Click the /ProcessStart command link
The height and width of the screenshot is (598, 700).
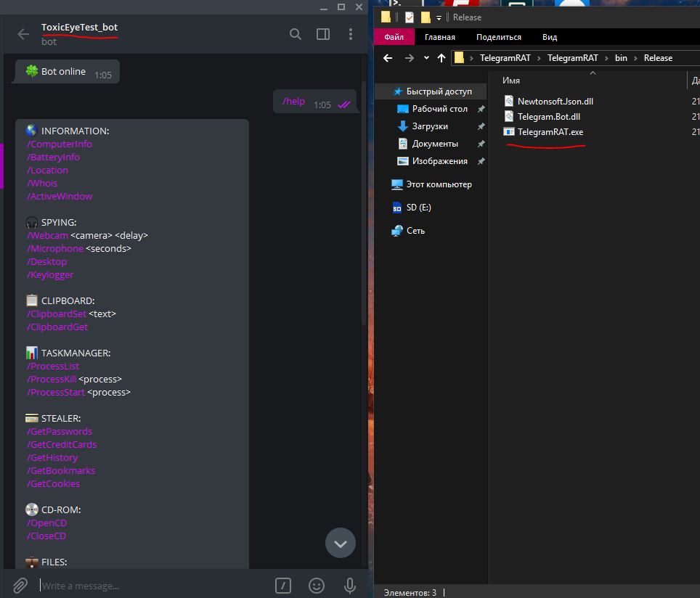point(55,393)
